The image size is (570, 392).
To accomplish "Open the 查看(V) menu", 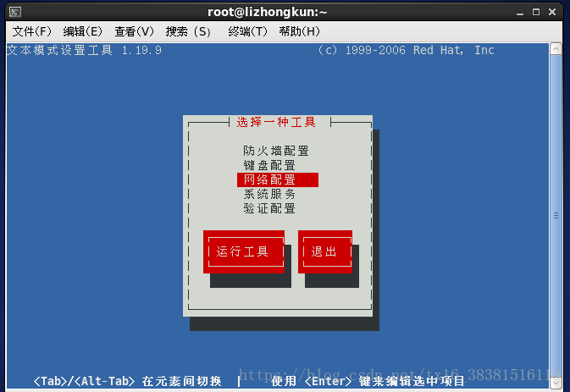I will tap(134, 31).
